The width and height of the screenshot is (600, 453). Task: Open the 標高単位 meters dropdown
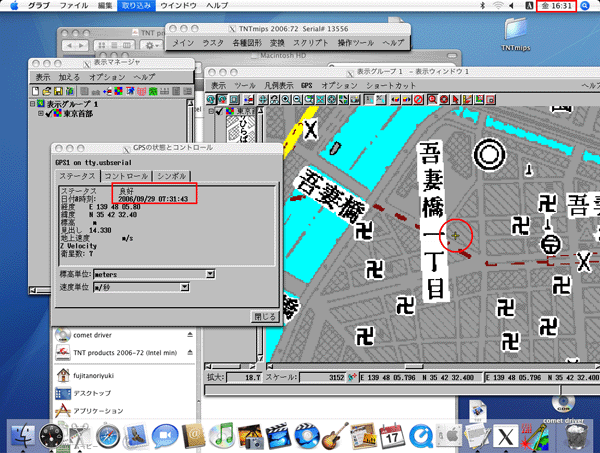coord(154,273)
